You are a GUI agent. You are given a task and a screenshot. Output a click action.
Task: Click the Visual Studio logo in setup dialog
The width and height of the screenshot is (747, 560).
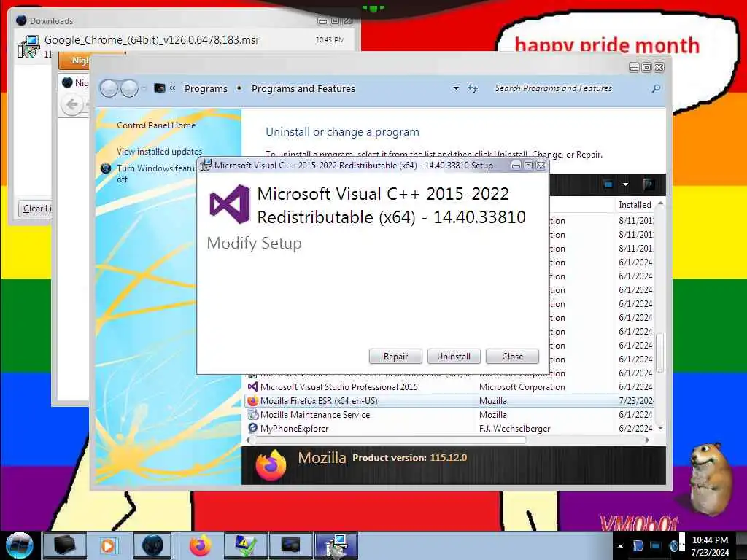[230, 204]
